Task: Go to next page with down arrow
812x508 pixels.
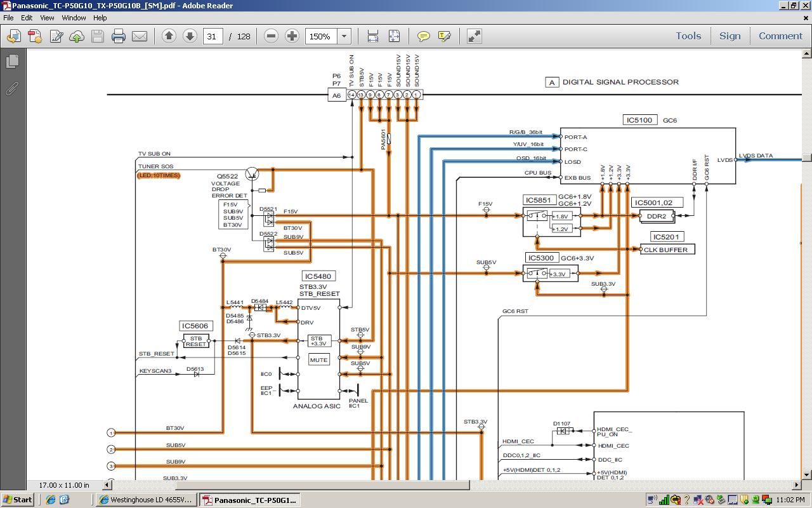Action: (x=190, y=36)
